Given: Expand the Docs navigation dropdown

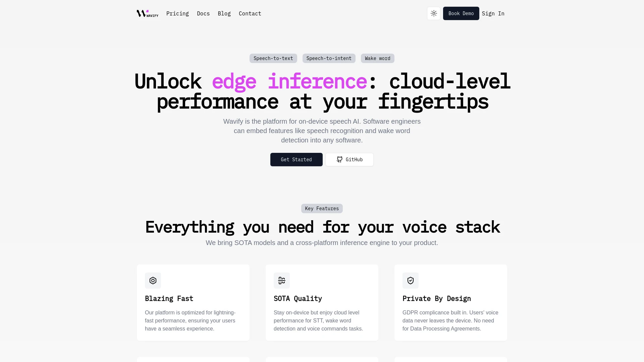Looking at the screenshot, I should click(x=203, y=13).
